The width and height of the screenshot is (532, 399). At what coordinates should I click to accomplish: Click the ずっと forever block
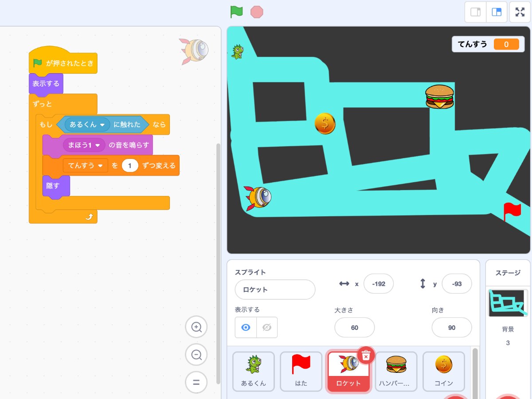43,104
